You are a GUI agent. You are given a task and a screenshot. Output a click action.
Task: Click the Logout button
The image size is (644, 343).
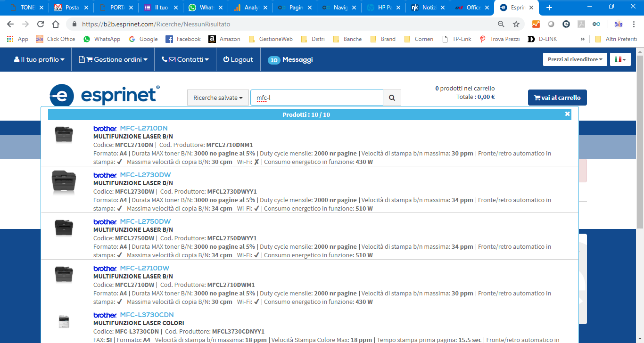coord(238,59)
